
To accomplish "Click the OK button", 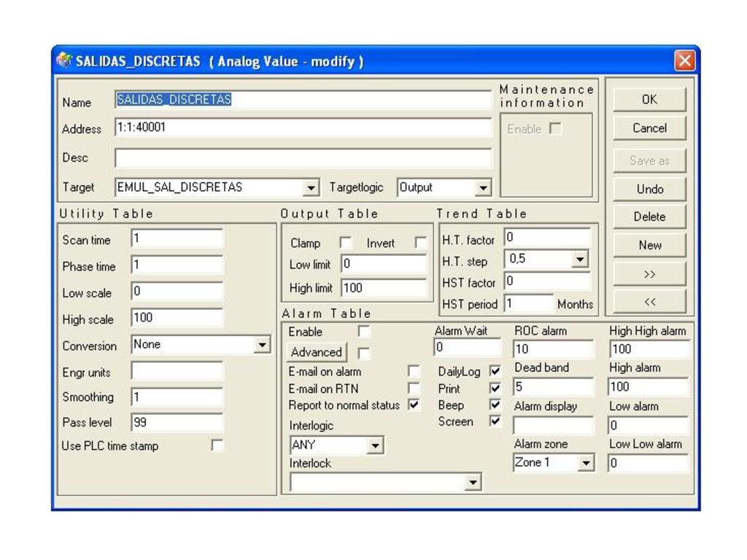I will (x=649, y=99).
